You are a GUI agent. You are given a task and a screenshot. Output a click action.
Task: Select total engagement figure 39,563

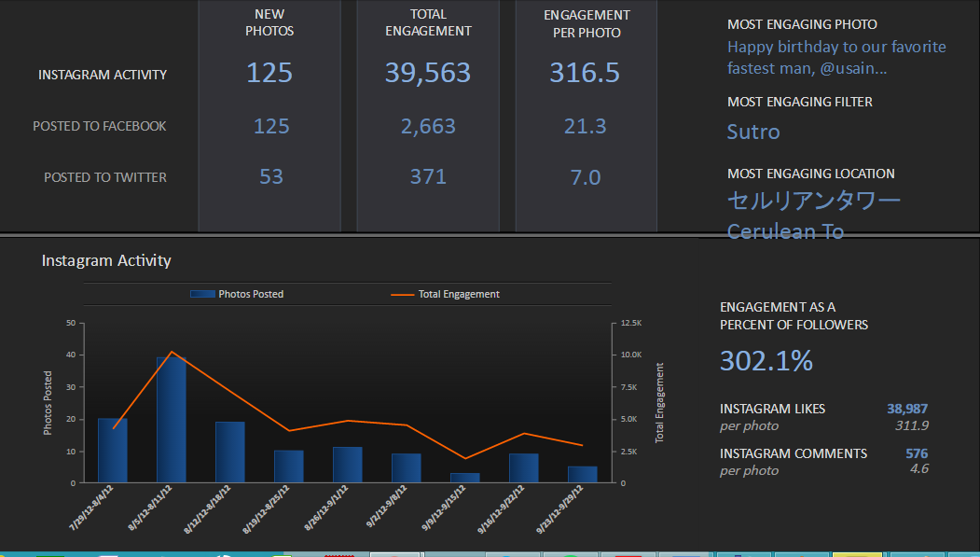click(428, 74)
